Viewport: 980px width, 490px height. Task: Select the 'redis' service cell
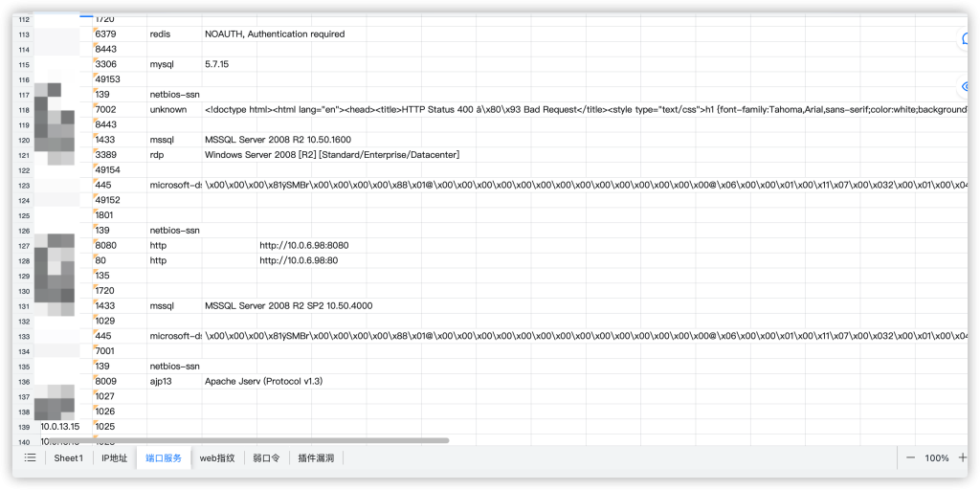coord(174,34)
